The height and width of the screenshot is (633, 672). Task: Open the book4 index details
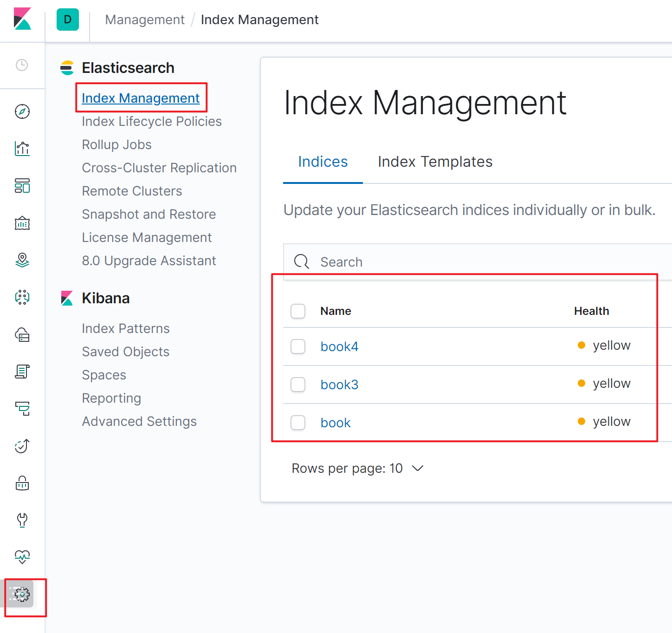(x=339, y=346)
